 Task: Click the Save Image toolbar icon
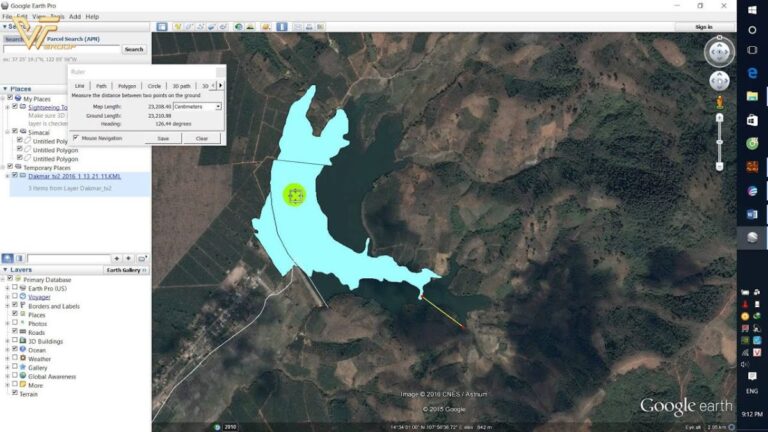[320, 27]
